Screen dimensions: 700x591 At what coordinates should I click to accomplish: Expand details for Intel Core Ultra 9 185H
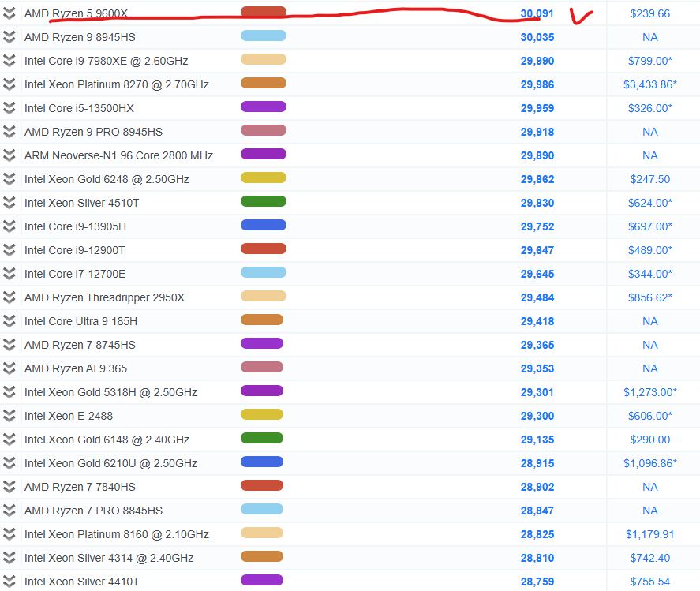[x=9, y=321]
